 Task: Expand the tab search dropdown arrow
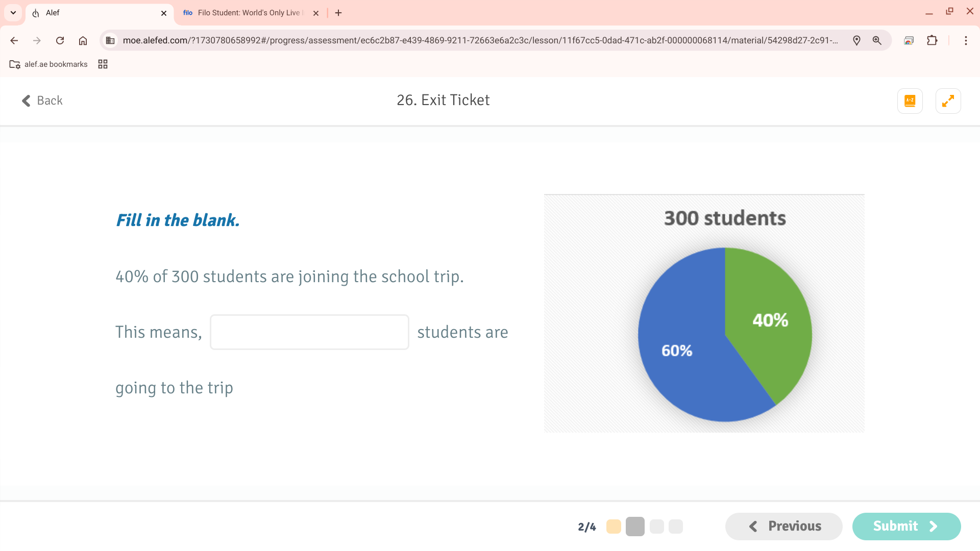pos(13,13)
